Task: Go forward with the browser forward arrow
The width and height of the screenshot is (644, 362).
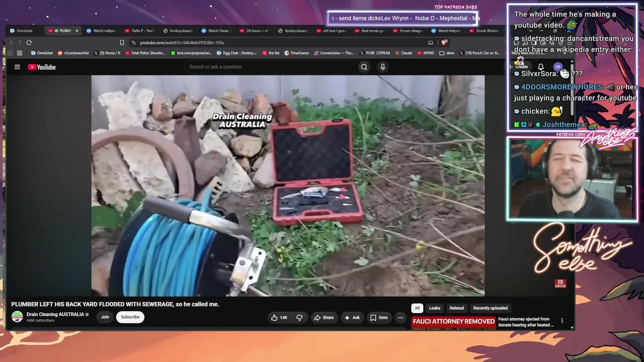Action: (x=20, y=43)
